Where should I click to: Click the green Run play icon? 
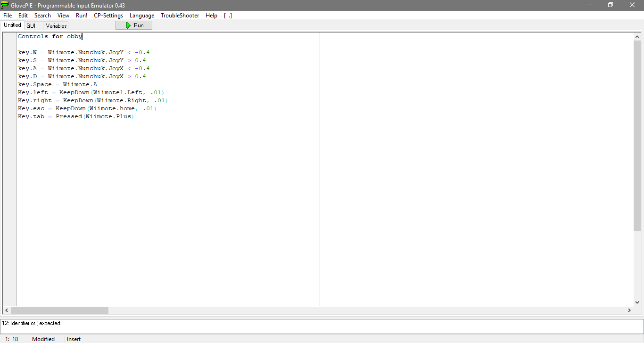(128, 25)
